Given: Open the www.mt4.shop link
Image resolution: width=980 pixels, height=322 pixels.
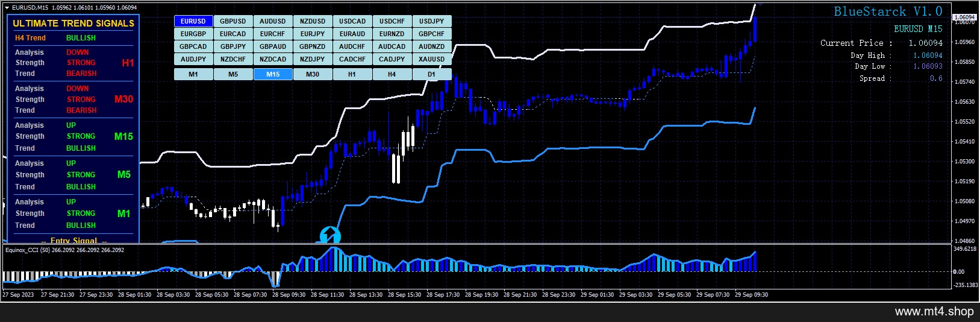Looking at the screenshot, I should coord(934,312).
